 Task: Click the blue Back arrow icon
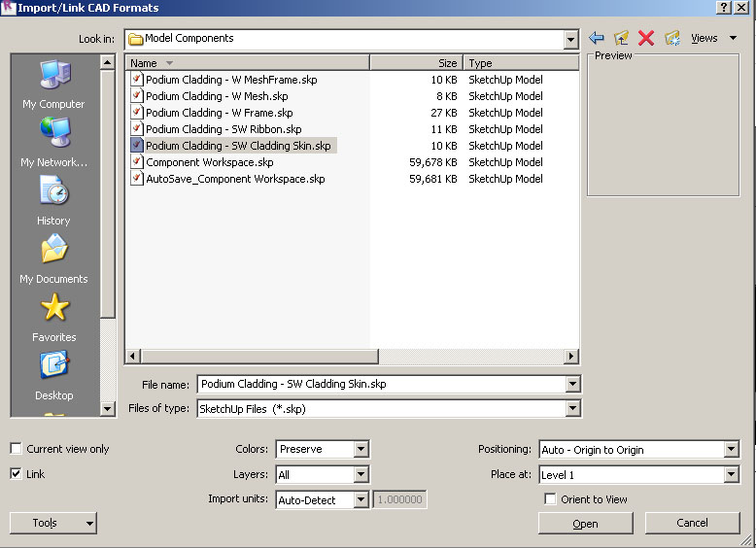coord(597,38)
